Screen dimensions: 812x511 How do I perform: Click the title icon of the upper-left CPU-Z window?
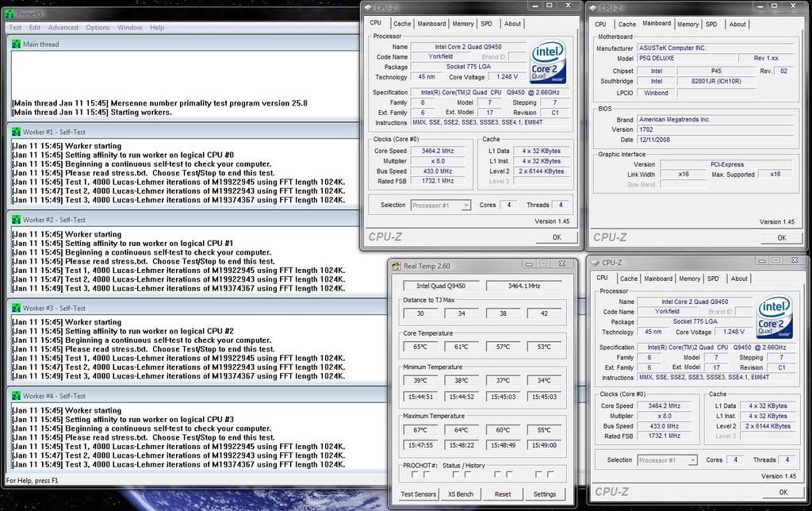click(368, 8)
